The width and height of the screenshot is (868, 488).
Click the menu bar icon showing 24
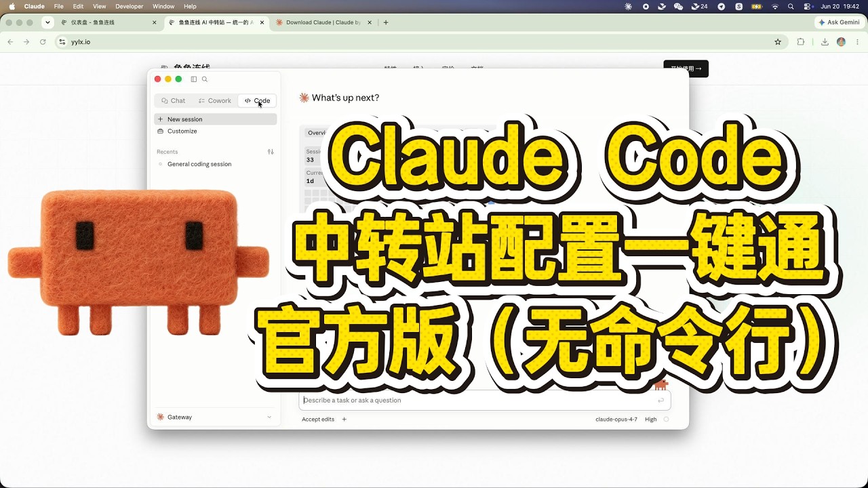[x=699, y=6]
